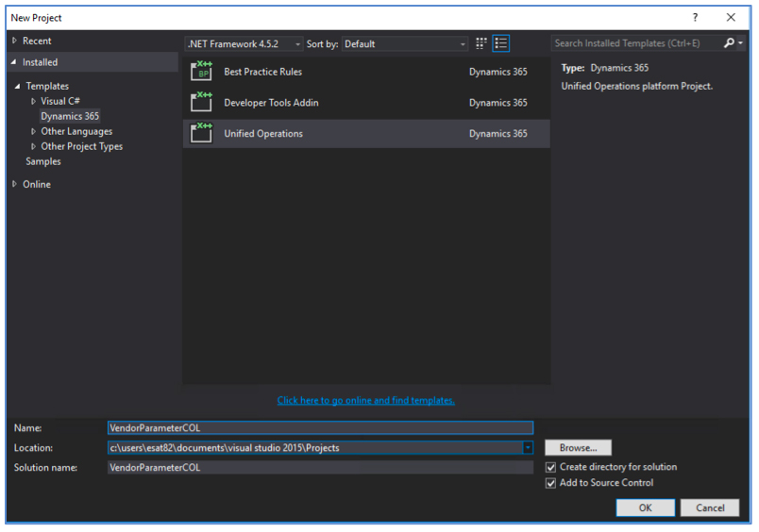Select Other Project Types tree label
The width and height of the screenshot is (759, 532).
coord(82,146)
